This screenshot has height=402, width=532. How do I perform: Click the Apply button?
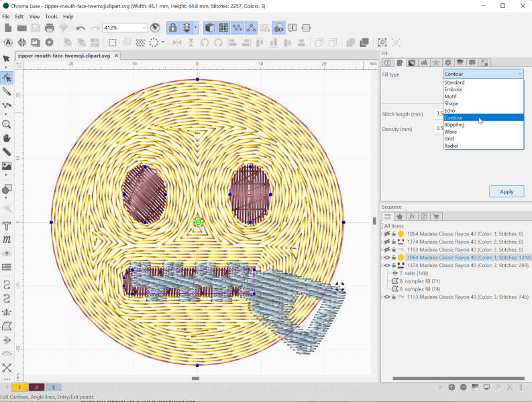(507, 191)
